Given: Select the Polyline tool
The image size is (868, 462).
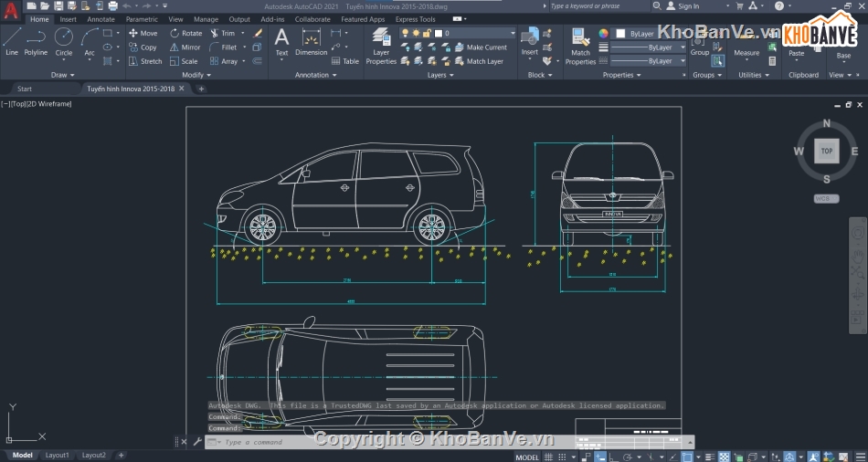Looking at the screenshot, I should pos(36,42).
